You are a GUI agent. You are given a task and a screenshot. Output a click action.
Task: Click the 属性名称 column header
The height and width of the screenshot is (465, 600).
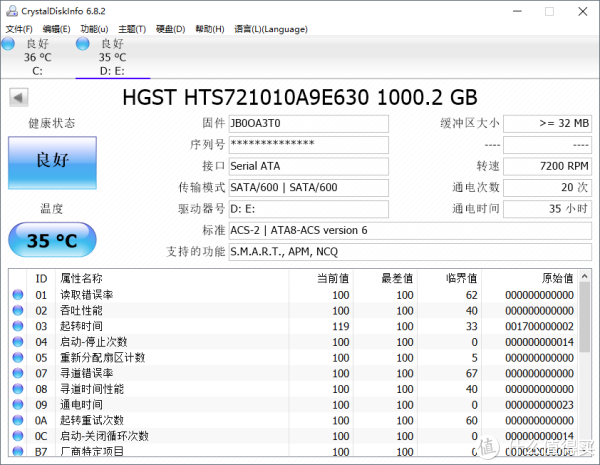click(x=172, y=278)
